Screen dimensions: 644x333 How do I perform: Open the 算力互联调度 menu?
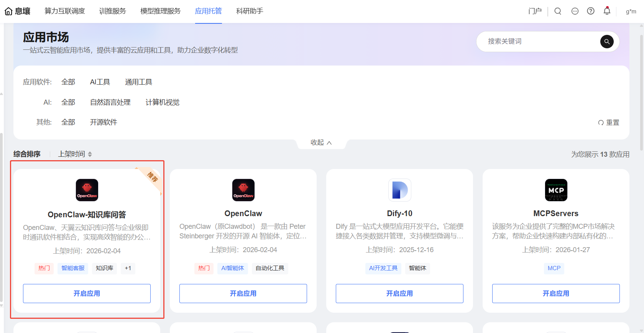[65, 11]
